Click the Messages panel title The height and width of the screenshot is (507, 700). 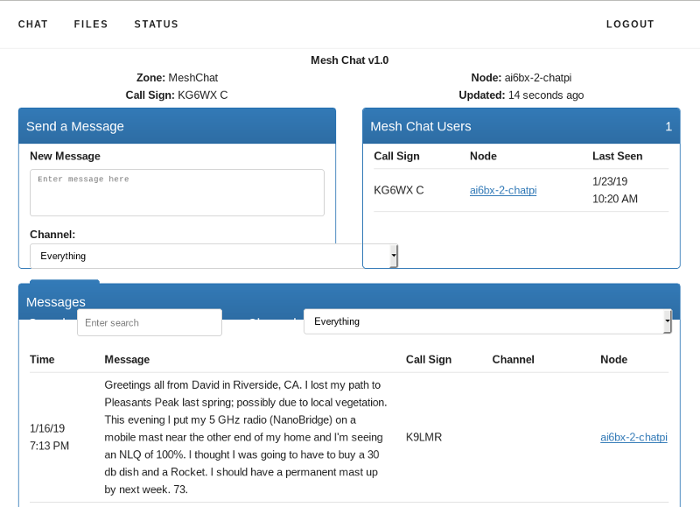[56, 302]
